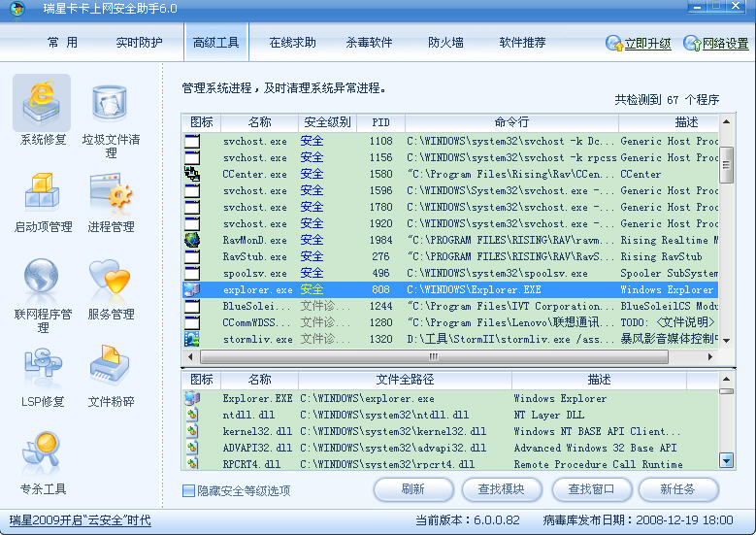Open the 服务管理 services manager
The image size is (756, 535).
point(111,289)
